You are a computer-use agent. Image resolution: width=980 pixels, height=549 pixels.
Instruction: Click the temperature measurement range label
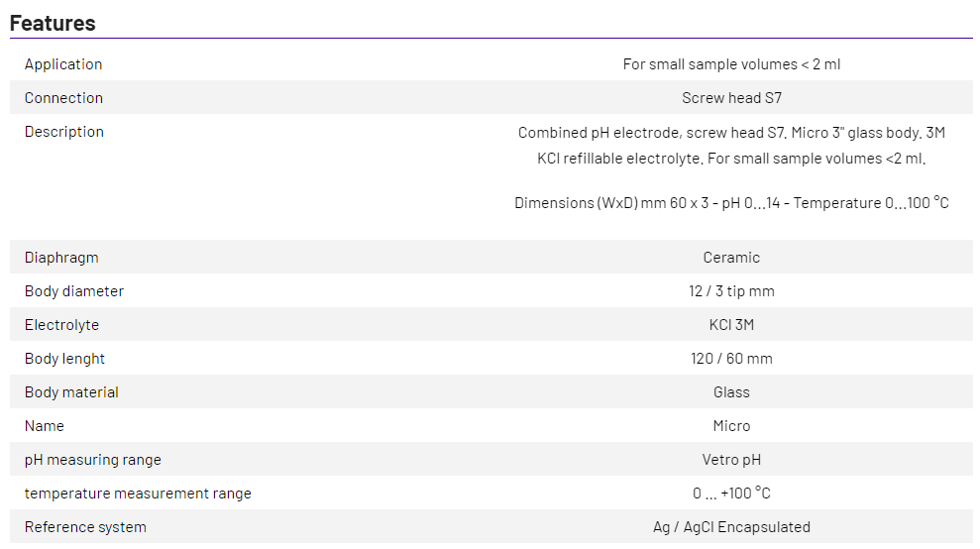click(138, 494)
